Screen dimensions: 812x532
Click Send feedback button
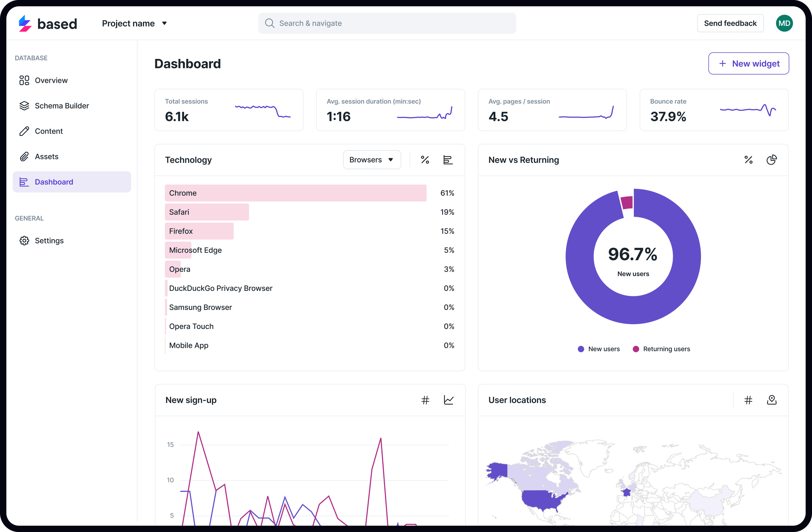tap(730, 23)
